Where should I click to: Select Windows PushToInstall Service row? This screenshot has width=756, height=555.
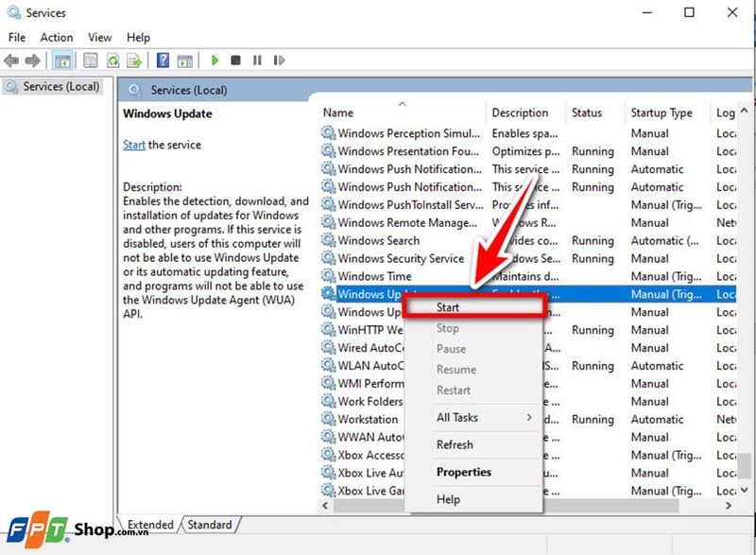[x=528, y=204]
